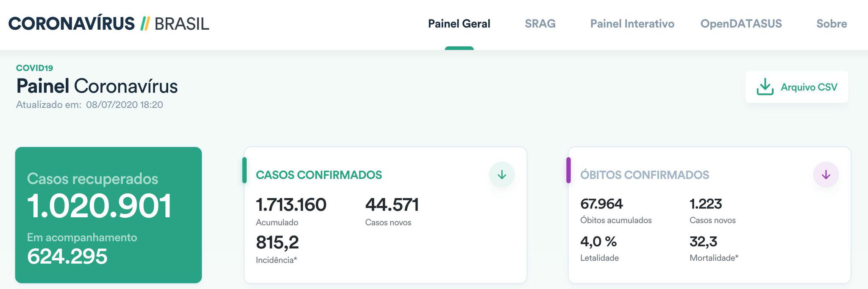Viewport: 868px width, 289px height.
Task: Switch to the SRAG tab
Action: [540, 24]
